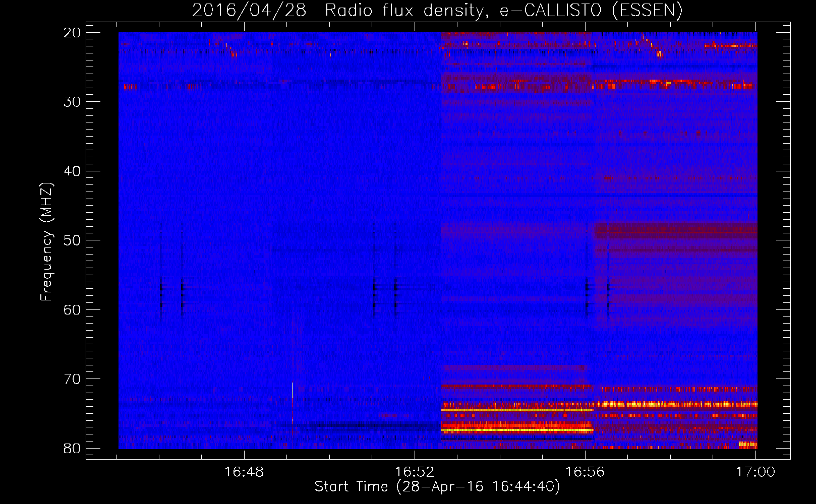Click the 40 frequency tick label
816x504 pixels.
click(73, 171)
